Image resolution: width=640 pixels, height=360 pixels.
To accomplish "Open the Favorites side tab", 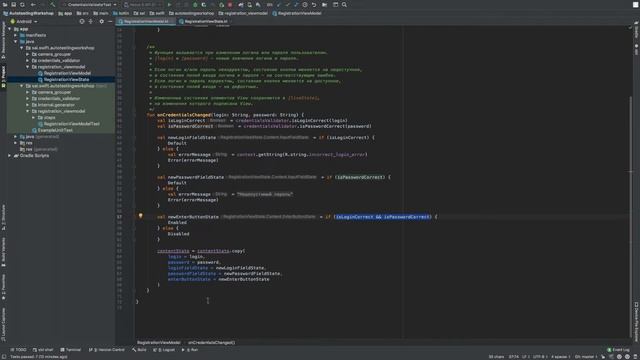I will point(3,287).
